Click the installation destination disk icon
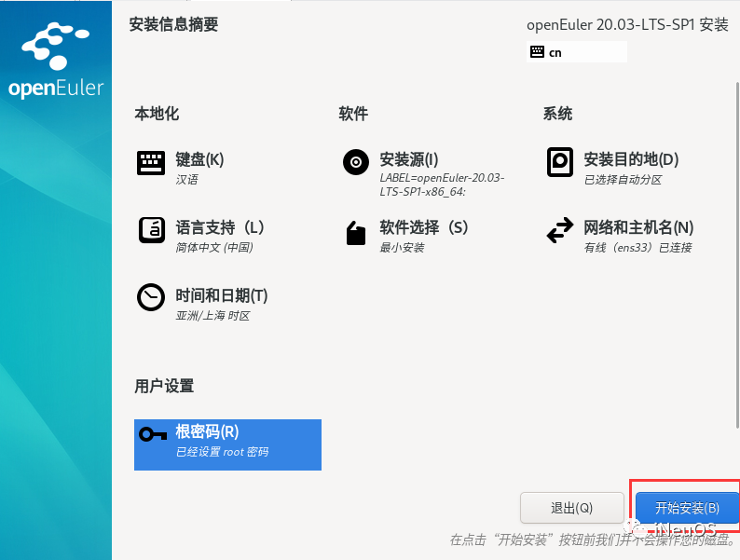The height and width of the screenshot is (560, 740). point(560,162)
